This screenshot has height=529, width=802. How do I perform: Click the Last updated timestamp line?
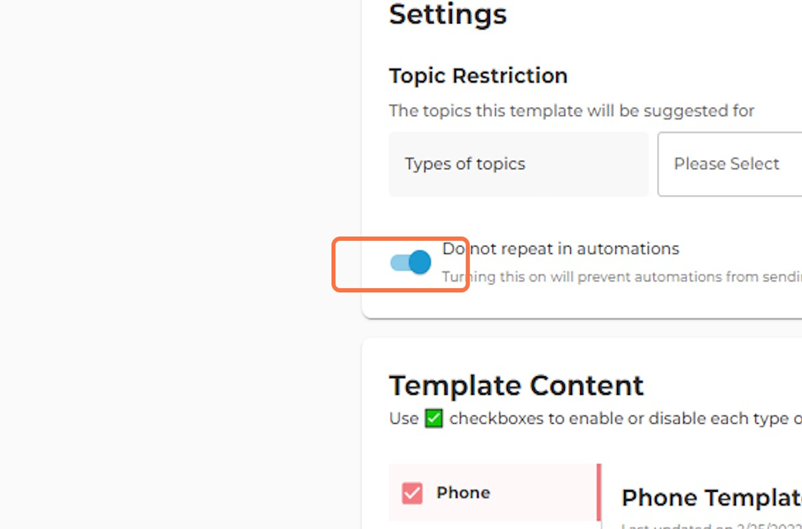(x=711, y=525)
